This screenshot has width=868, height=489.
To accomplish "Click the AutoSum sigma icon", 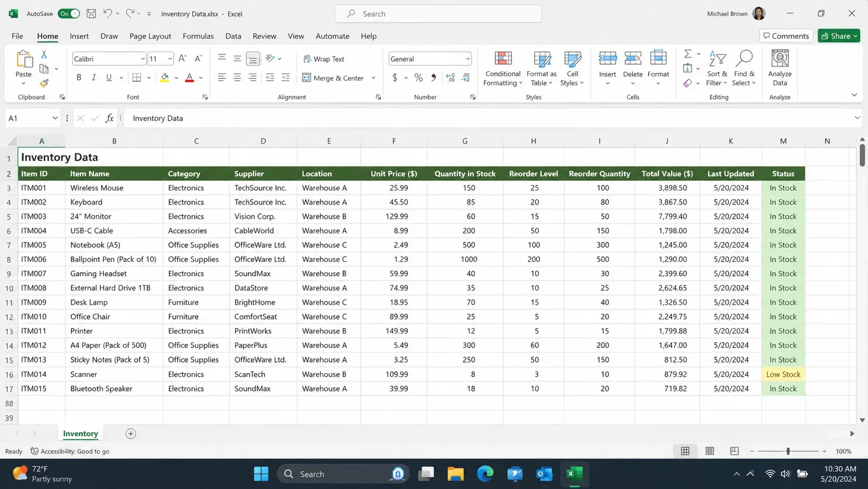I will (x=688, y=54).
